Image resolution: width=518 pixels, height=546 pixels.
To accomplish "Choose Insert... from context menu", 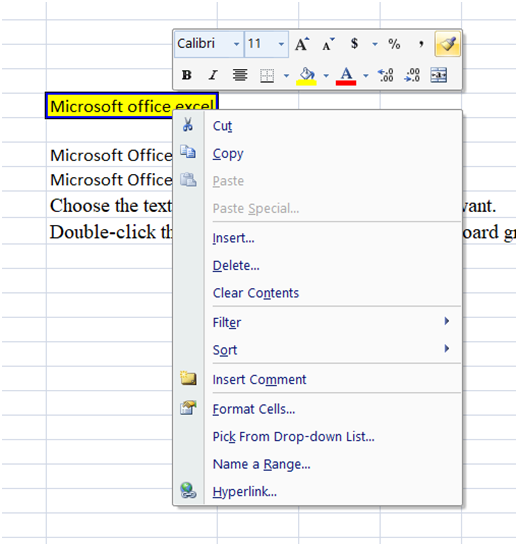I will coord(317,238).
